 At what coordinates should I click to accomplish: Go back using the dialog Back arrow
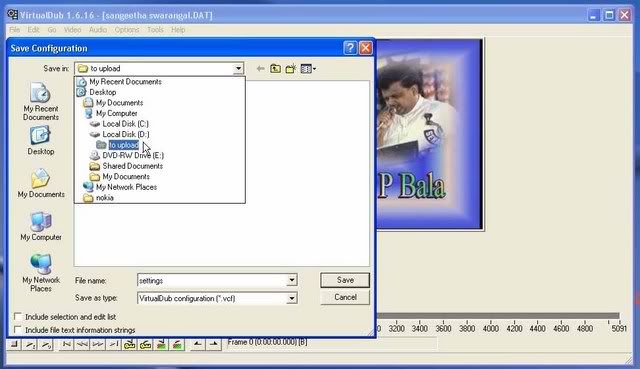pyautogui.click(x=260, y=69)
